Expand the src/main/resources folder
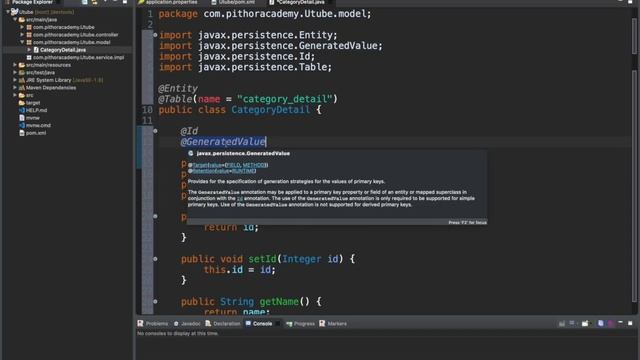 pos(15,65)
